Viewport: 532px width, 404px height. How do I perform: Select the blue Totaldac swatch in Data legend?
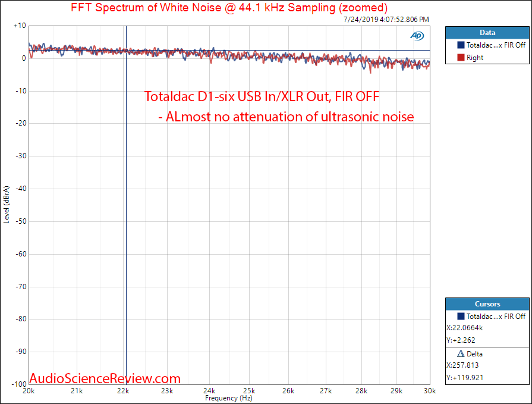click(461, 45)
